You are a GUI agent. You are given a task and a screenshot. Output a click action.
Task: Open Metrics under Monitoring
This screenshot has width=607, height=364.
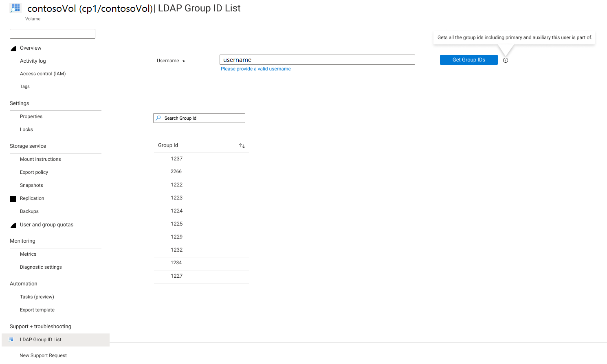click(x=28, y=254)
